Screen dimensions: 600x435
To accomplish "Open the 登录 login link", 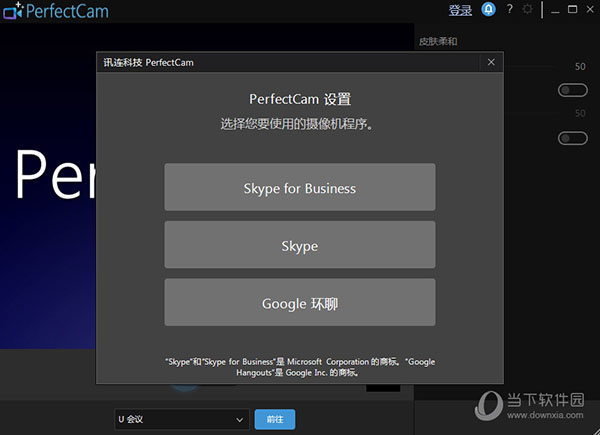I will pyautogui.click(x=460, y=10).
